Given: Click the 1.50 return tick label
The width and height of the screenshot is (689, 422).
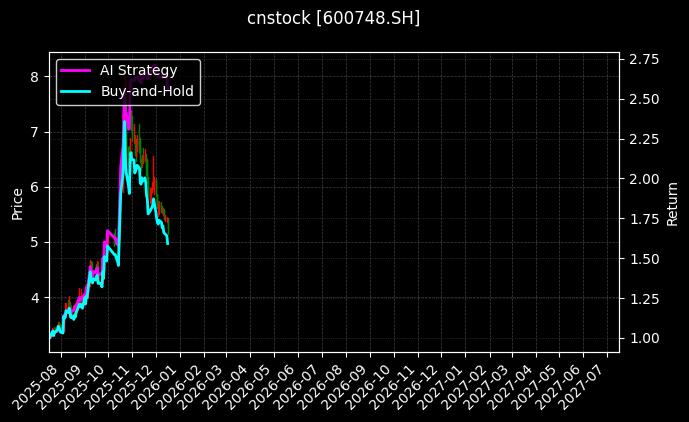Looking at the screenshot, I should [643, 259].
